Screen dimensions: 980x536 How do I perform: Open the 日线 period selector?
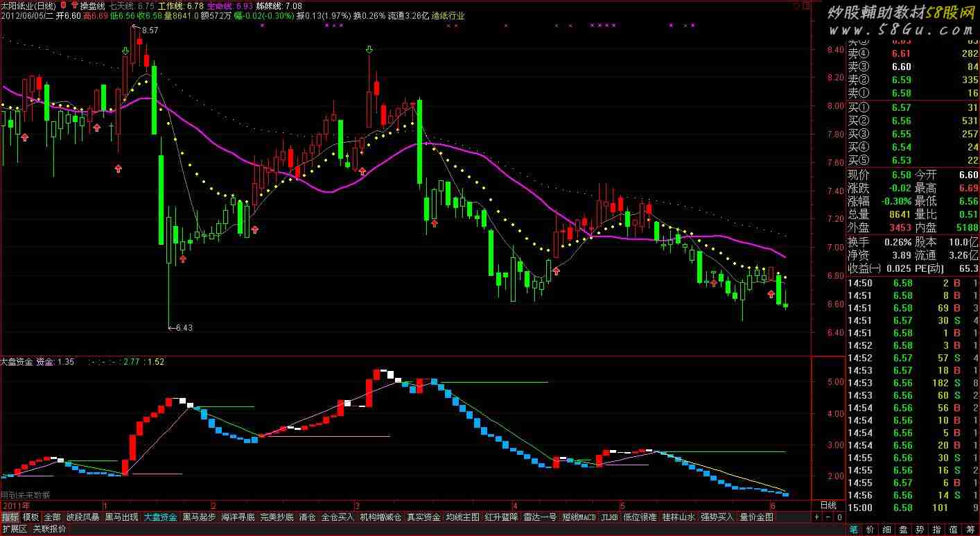828,504
